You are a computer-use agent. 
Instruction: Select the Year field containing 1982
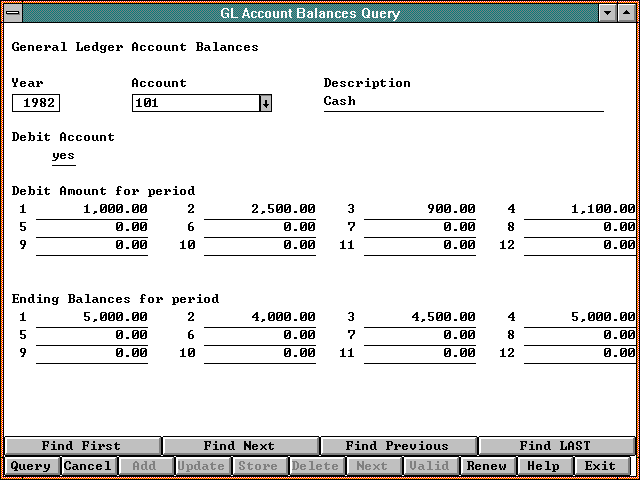coord(36,103)
